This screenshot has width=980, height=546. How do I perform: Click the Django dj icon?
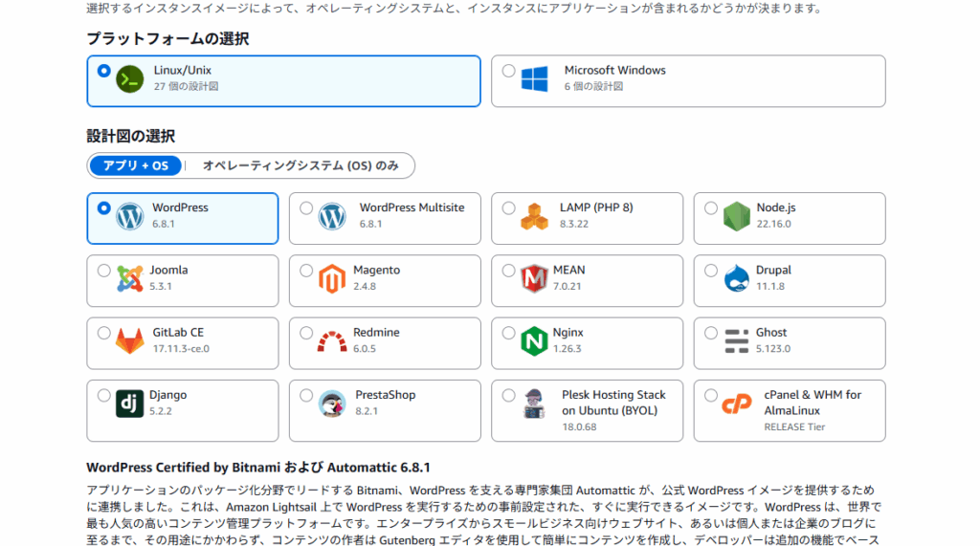[x=130, y=404]
